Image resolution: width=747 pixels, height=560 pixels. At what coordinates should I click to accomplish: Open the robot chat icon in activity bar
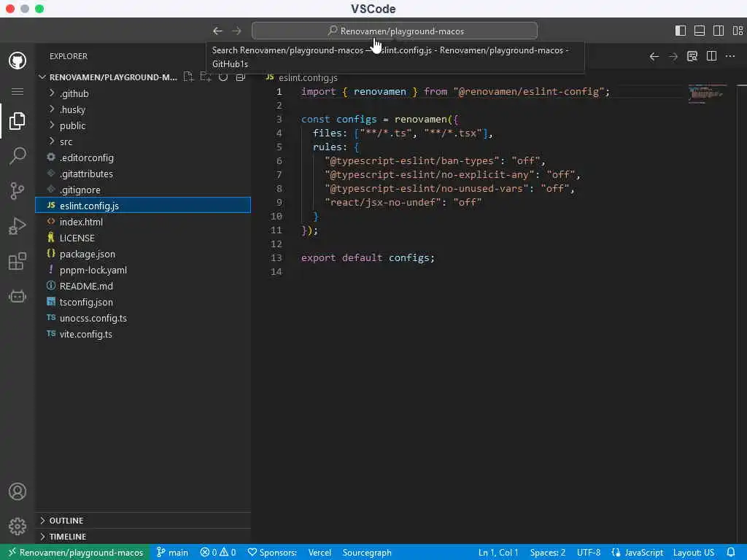coord(18,296)
